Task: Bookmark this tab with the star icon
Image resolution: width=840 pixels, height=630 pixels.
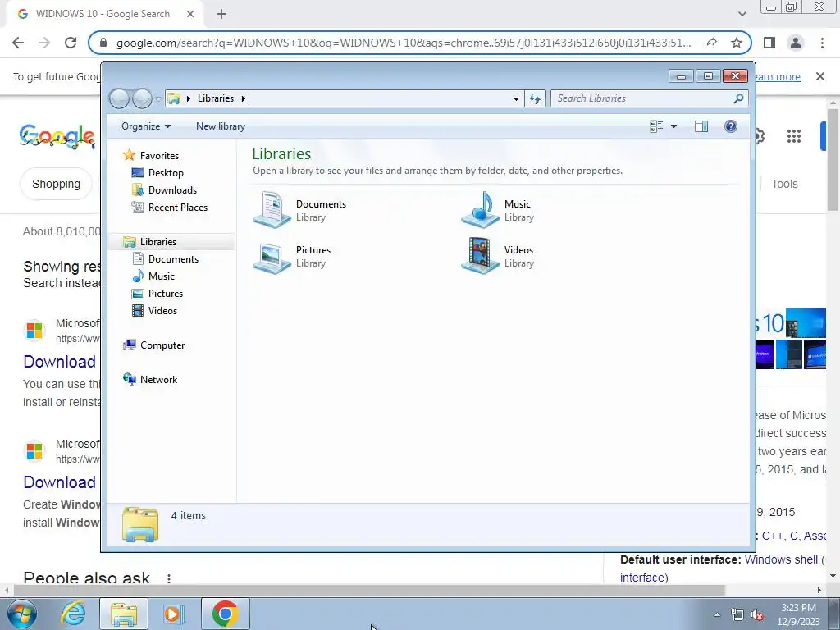Action: point(737,43)
